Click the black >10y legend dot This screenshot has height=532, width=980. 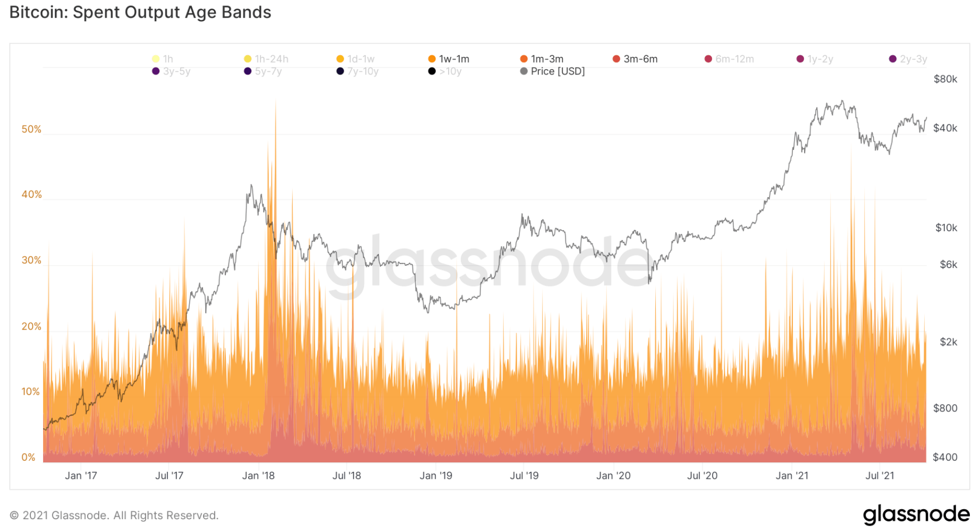(432, 71)
